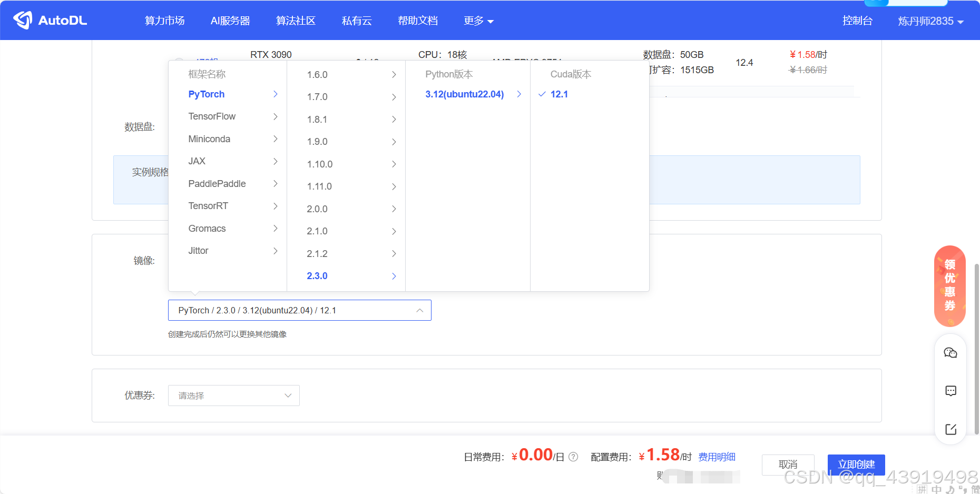Open the 更多 navigation dropdown

(478, 21)
